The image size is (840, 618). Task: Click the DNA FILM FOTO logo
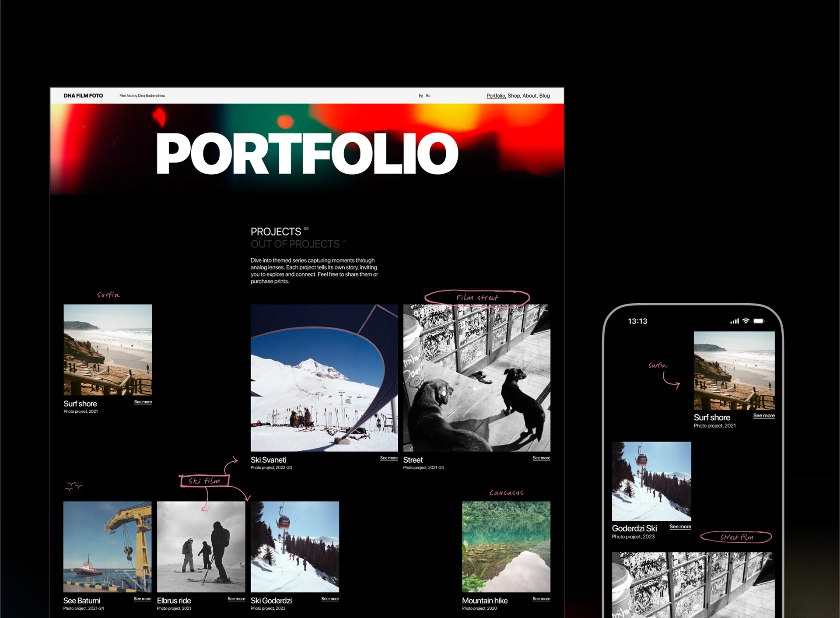coord(83,95)
